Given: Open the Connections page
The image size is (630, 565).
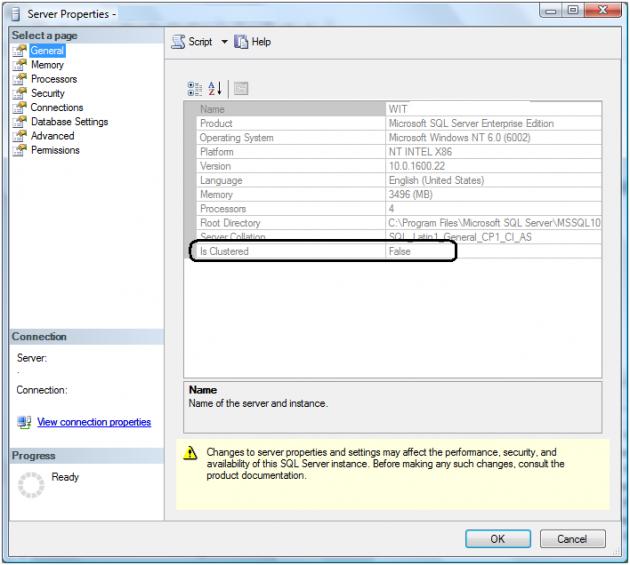Looking at the screenshot, I should point(56,107).
